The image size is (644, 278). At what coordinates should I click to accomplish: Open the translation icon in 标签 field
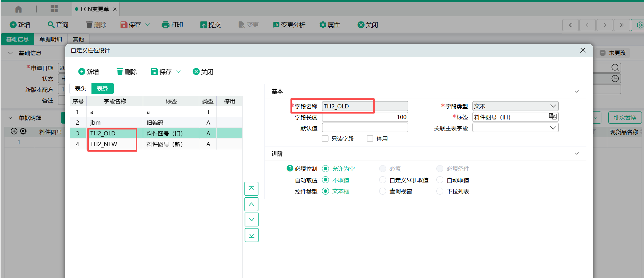coord(552,117)
